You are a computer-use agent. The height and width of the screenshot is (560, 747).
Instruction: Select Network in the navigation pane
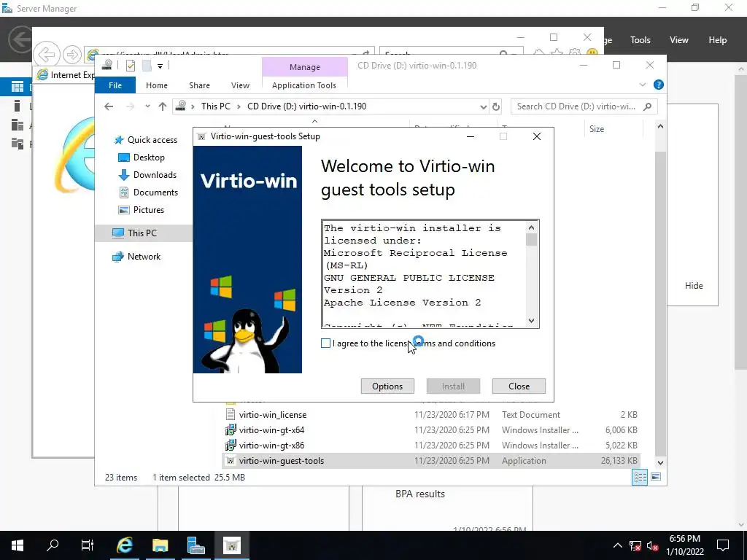click(x=136, y=257)
